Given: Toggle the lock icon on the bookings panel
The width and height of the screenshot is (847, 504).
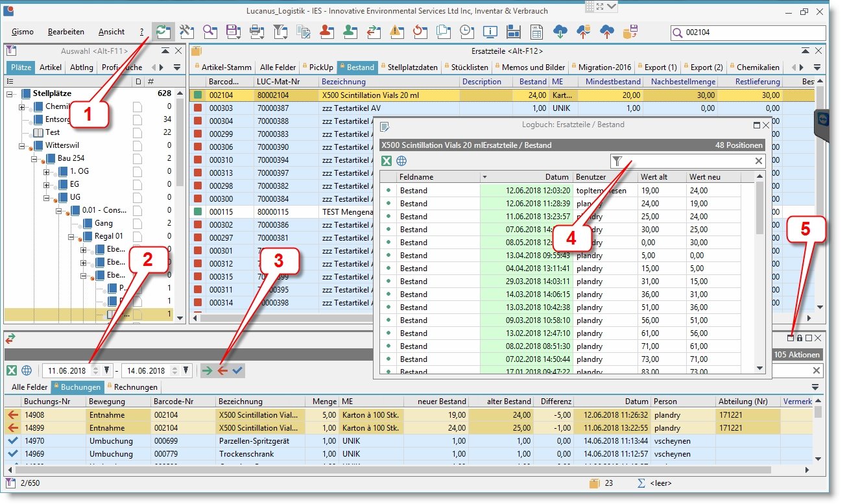Looking at the screenshot, I should click(800, 338).
